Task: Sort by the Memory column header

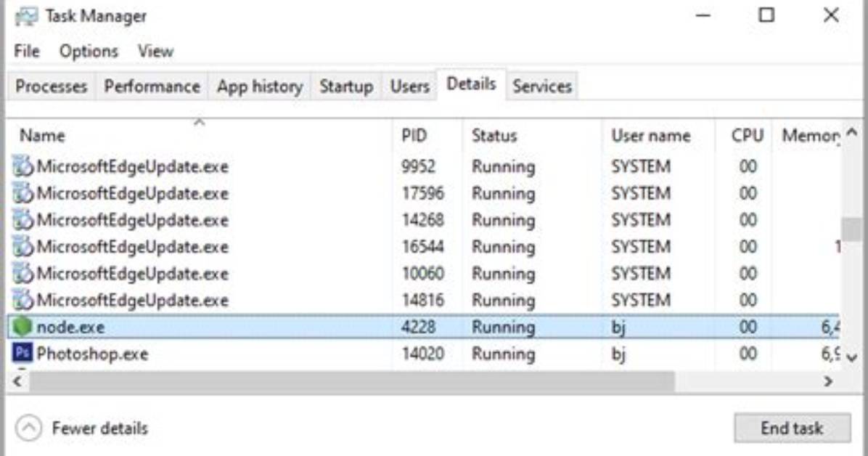Action: (807, 136)
